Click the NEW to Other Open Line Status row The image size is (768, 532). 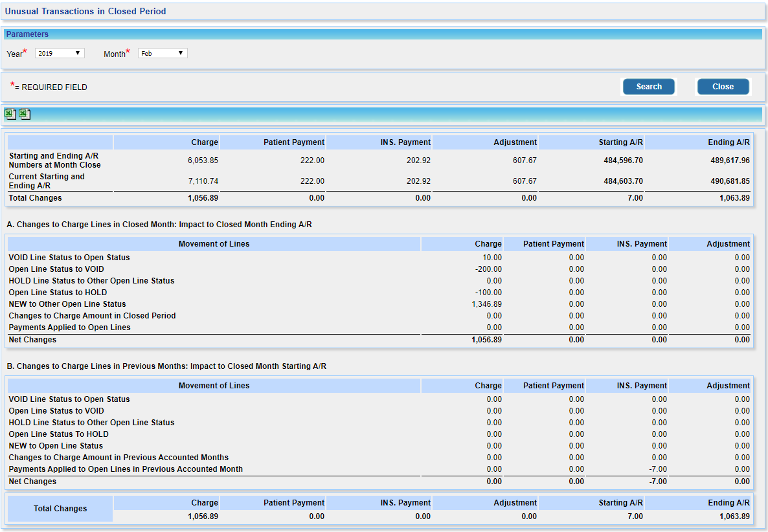[x=67, y=304]
